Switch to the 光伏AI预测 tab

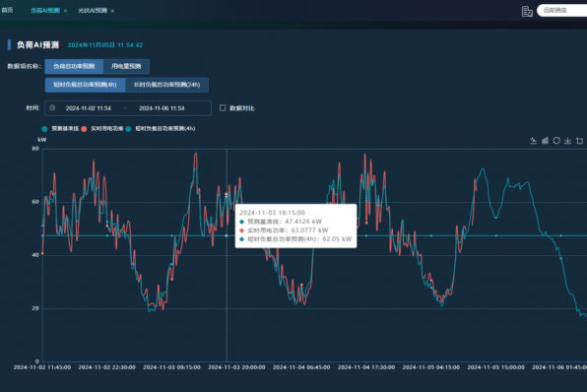point(93,11)
